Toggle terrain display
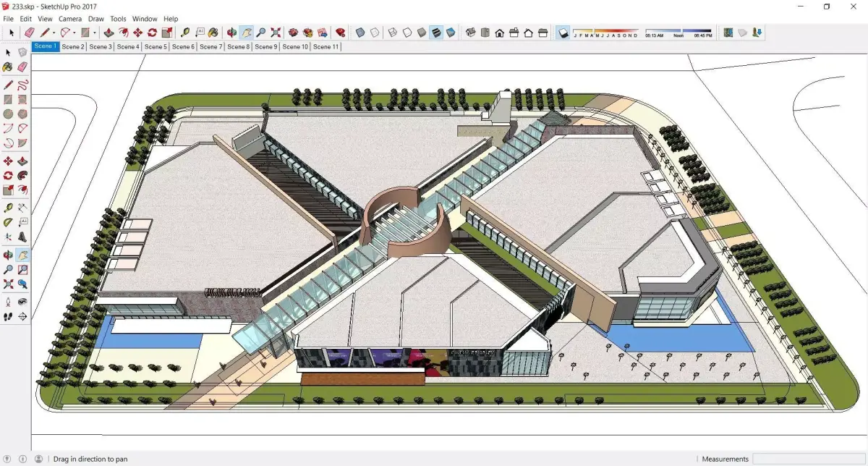This screenshot has height=466, width=868. [x=742, y=33]
